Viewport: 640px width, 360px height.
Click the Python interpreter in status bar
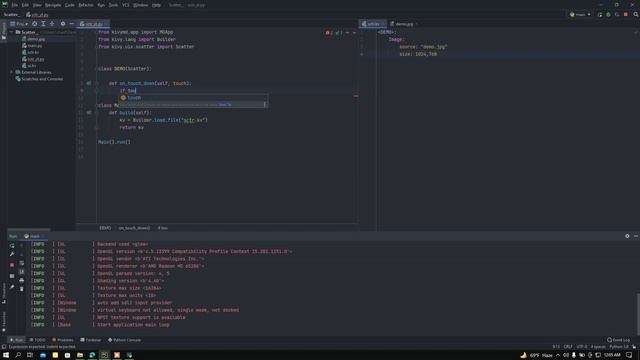(x=619, y=347)
